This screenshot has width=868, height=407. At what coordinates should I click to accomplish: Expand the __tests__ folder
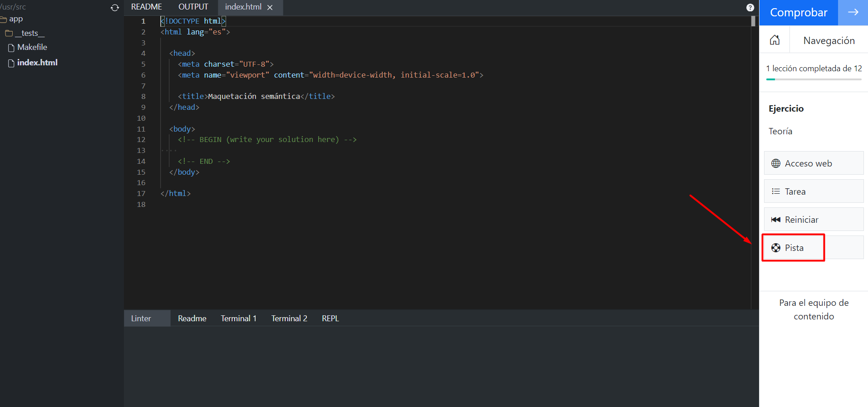(29, 33)
